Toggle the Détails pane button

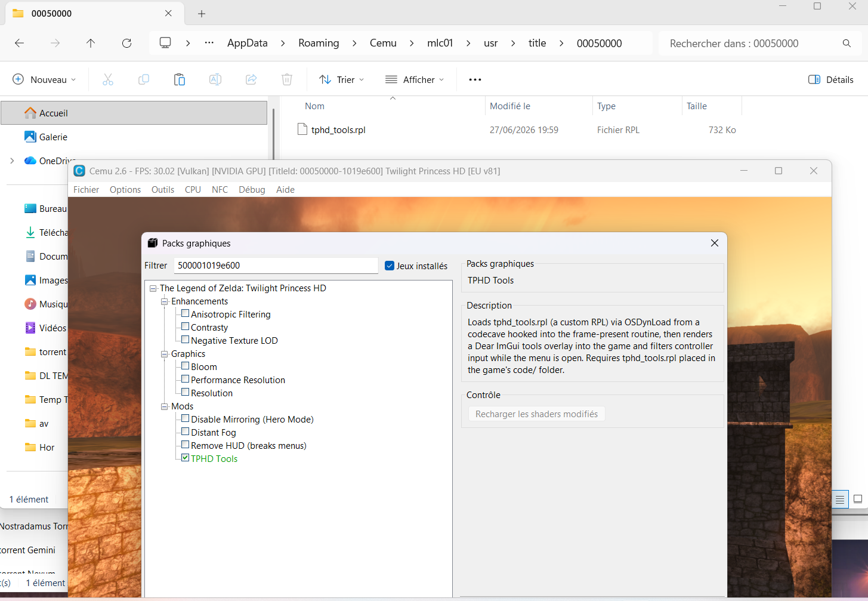(831, 79)
